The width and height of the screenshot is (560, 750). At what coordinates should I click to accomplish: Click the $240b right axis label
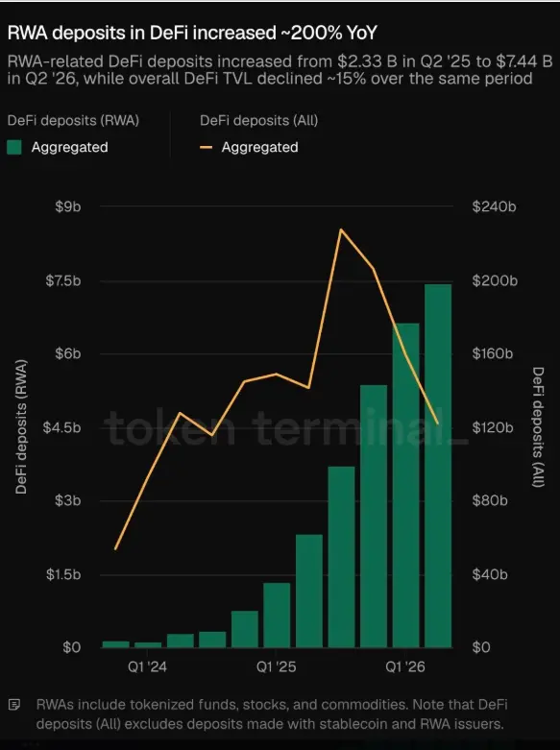(494, 206)
